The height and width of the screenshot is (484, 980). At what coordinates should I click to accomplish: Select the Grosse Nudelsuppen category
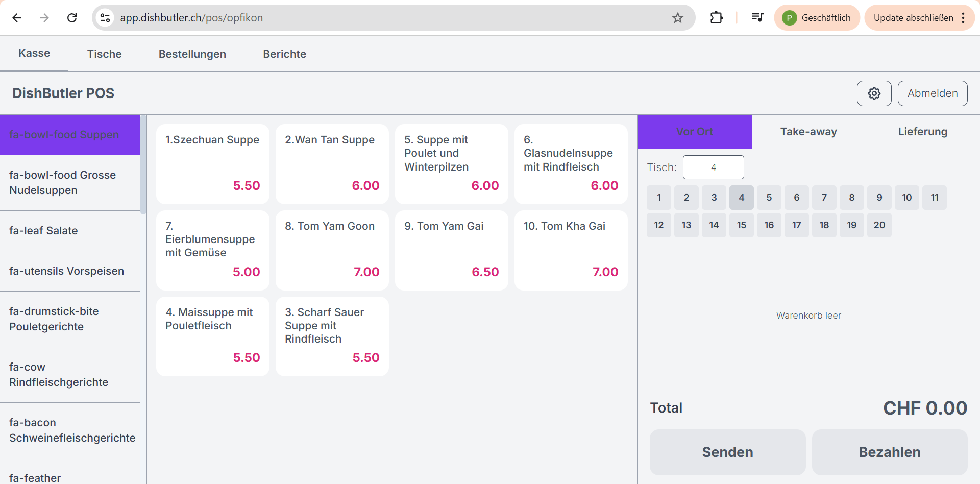(x=70, y=183)
